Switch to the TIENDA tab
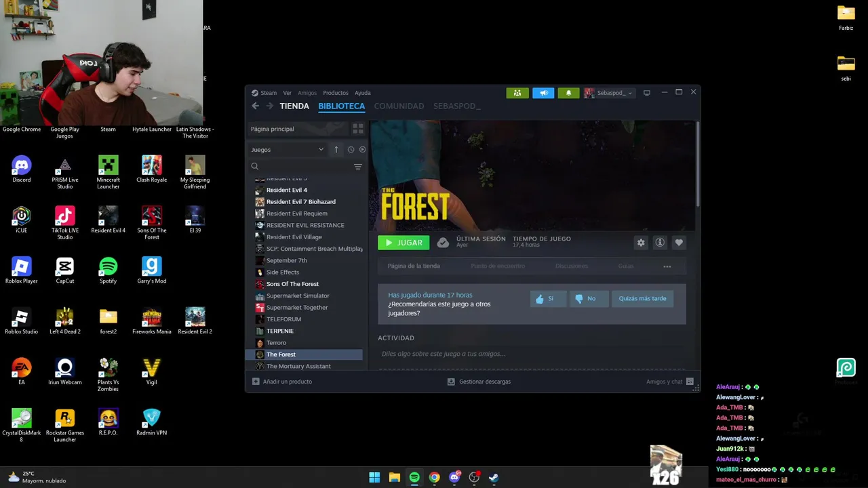 pyautogui.click(x=294, y=106)
